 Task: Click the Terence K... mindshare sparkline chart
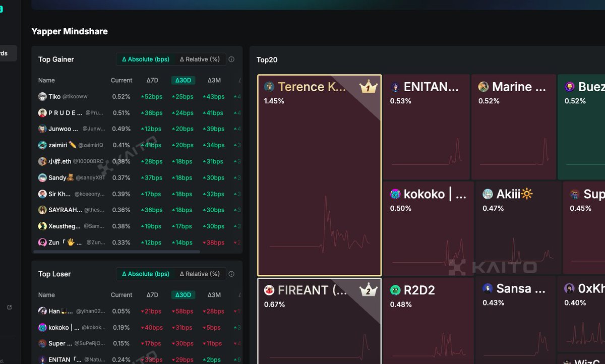[320, 223]
